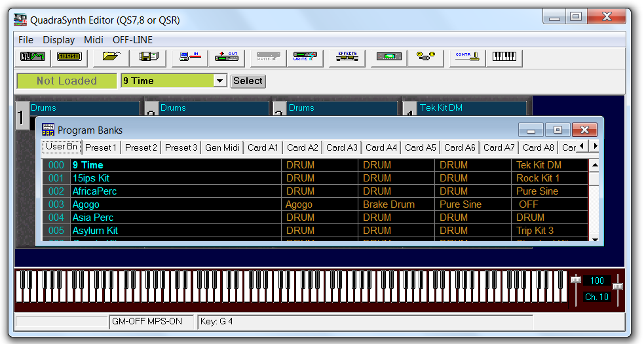
Task: Click the MIDI IN receive icon
Action: point(190,57)
